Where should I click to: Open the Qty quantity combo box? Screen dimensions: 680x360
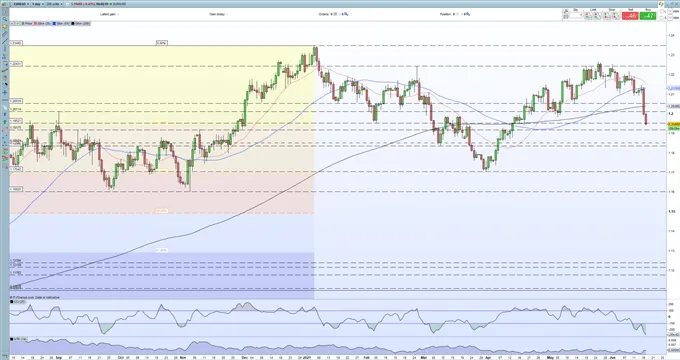point(575,15)
